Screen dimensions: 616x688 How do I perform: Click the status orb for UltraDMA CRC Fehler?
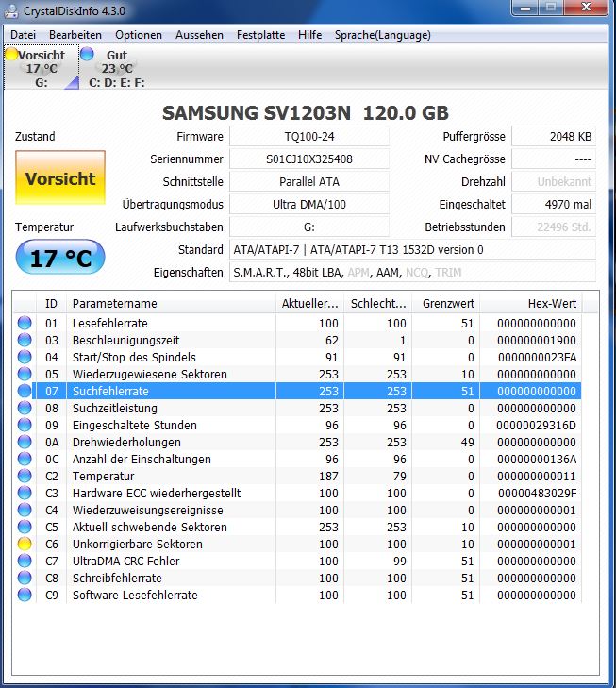tap(25, 561)
